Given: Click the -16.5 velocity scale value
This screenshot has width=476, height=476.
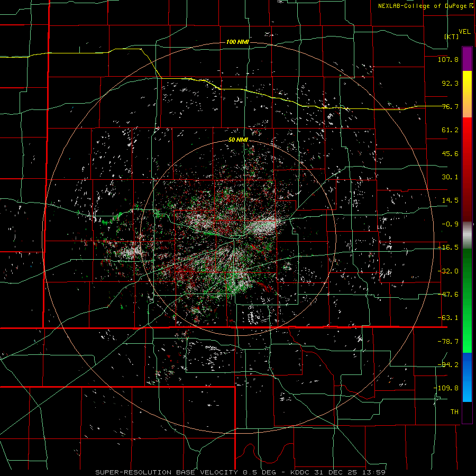Looking at the screenshot, I should [448, 248].
